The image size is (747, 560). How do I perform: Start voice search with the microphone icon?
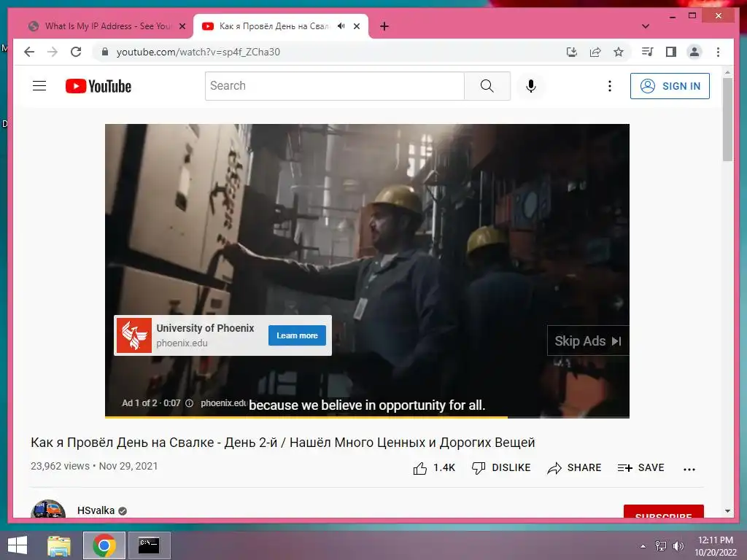(531, 86)
